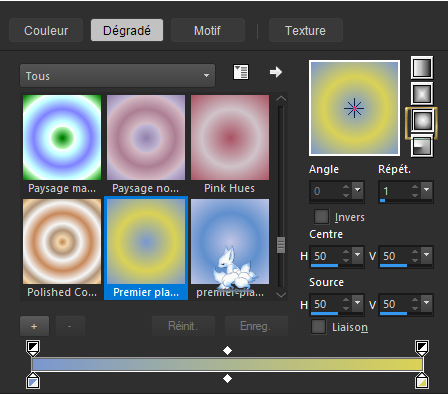The height and width of the screenshot is (394, 448).
Task: Toggle the Invers checkbox
Action: [322, 217]
